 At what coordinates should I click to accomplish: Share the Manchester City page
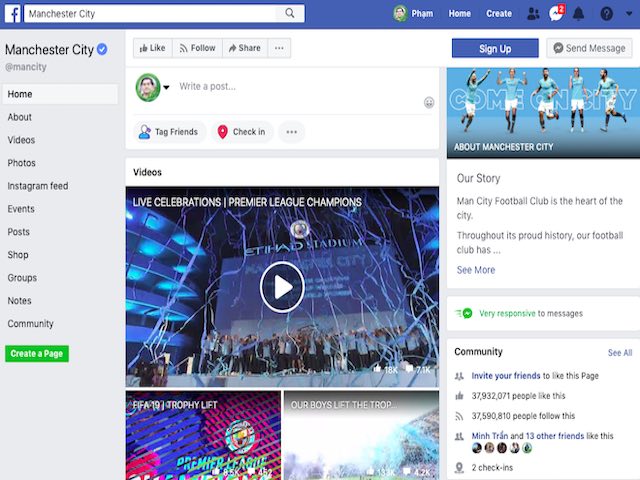pyautogui.click(x=245, y=48)
